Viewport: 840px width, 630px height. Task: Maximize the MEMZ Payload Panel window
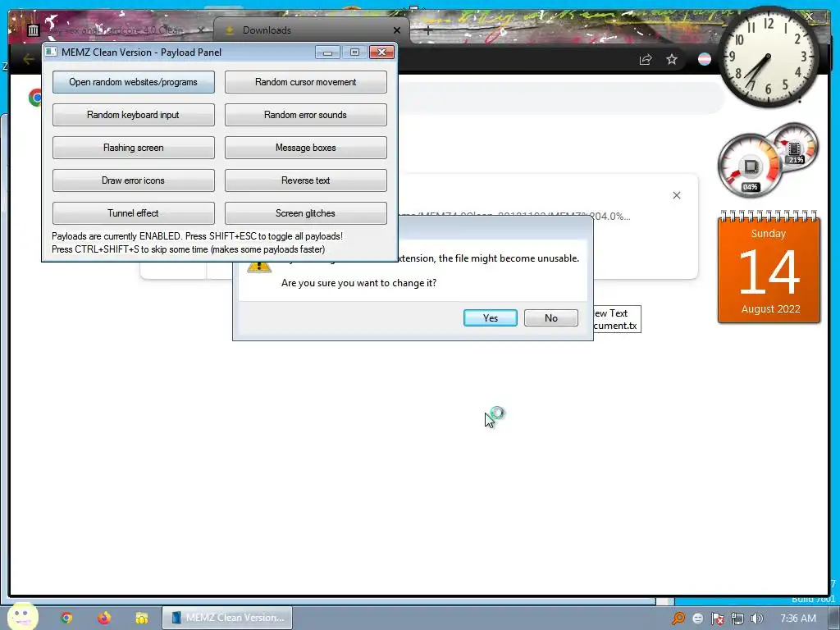point(354,52)
